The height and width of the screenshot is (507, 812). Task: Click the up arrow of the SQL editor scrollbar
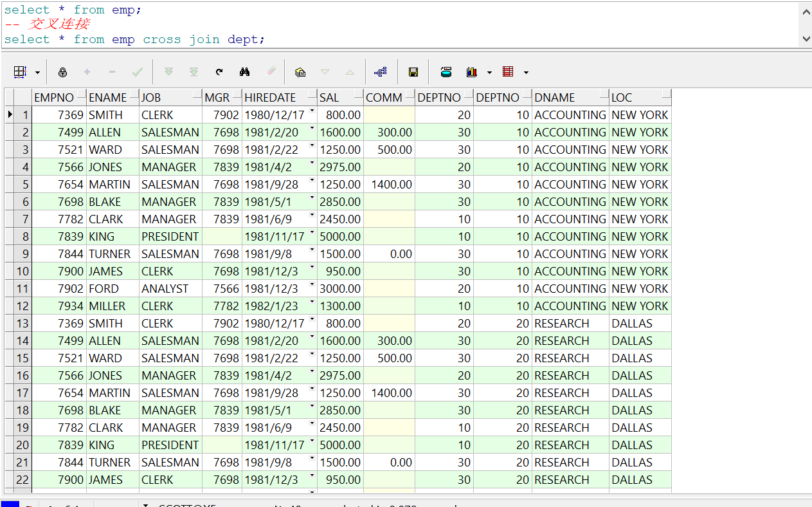click(806, 10)
